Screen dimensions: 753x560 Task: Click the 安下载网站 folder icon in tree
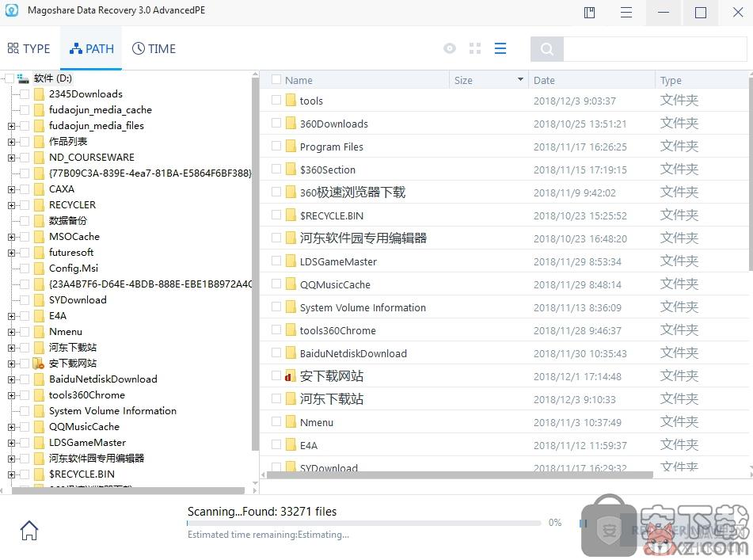[39, 363]
